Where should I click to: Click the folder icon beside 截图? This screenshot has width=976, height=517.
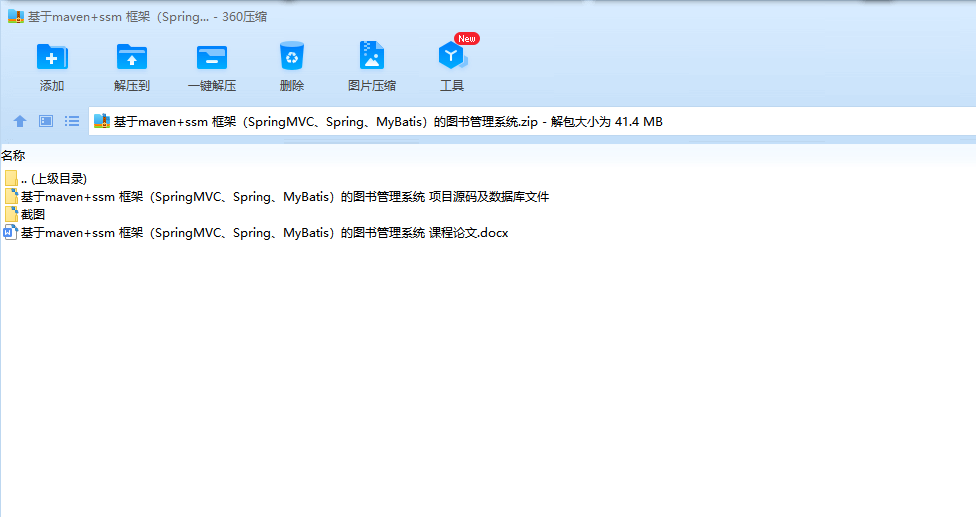(x=11, y=215)
